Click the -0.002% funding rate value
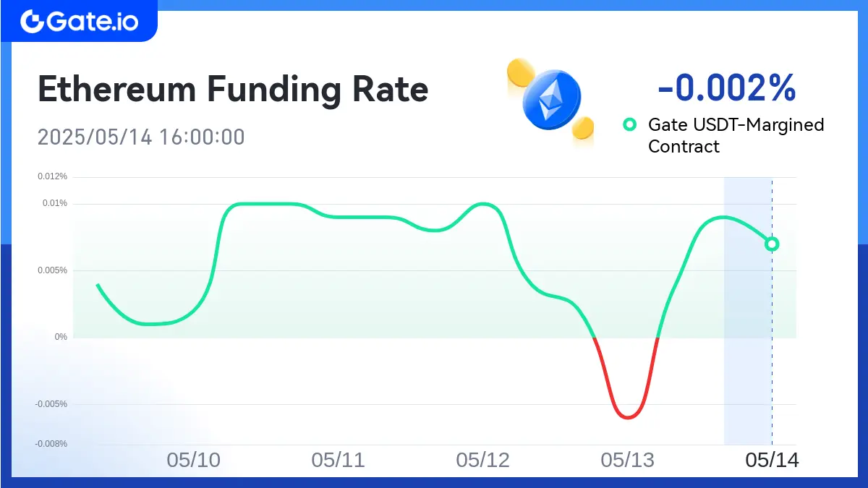Image resolution: width=868 pixels, height=488 pixels. click(x=726, y=87)
